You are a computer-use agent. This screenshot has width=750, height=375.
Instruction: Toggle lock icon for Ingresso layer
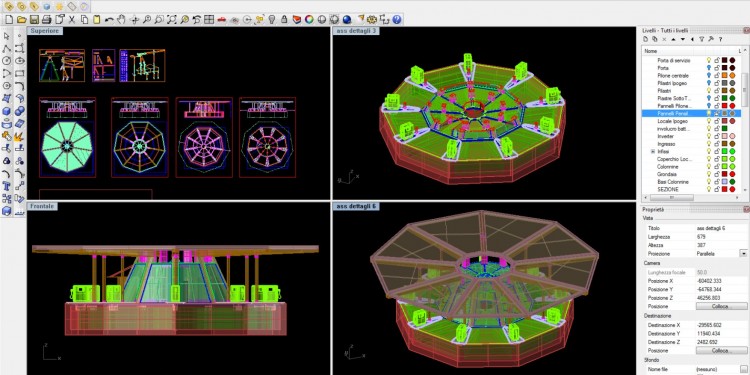(717, 143)
